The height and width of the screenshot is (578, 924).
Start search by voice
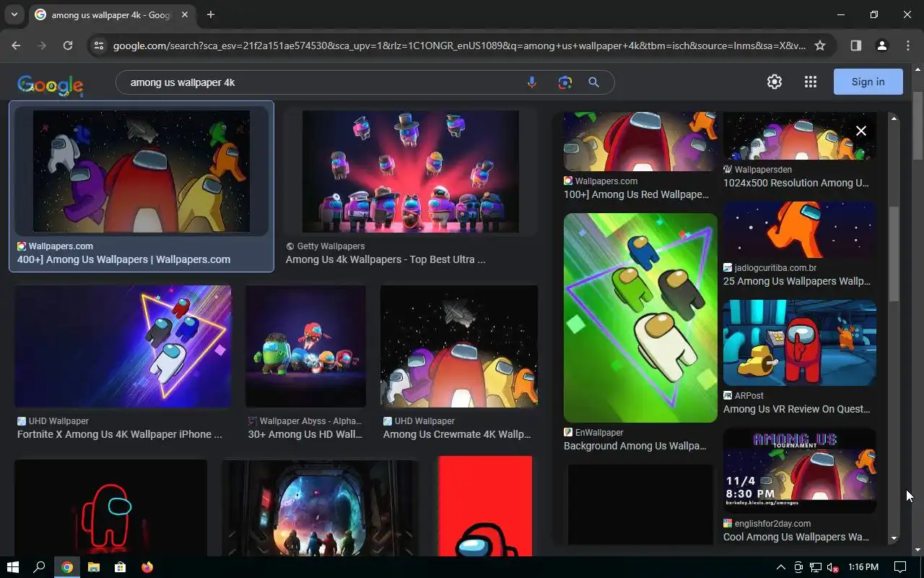tap(532, 82)
